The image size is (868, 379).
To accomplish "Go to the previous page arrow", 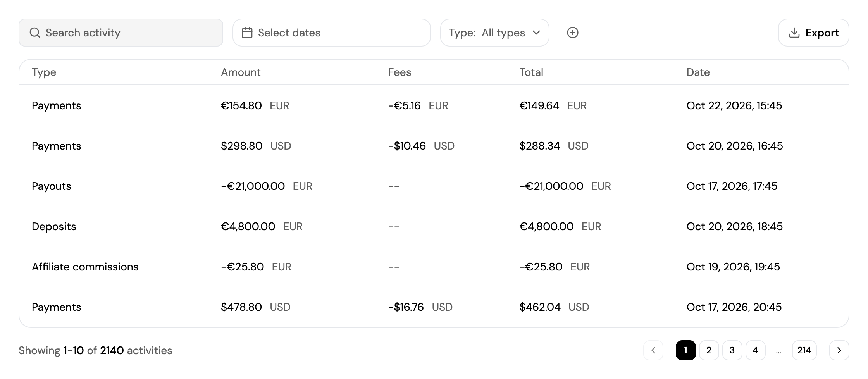I will coord(653,350).
